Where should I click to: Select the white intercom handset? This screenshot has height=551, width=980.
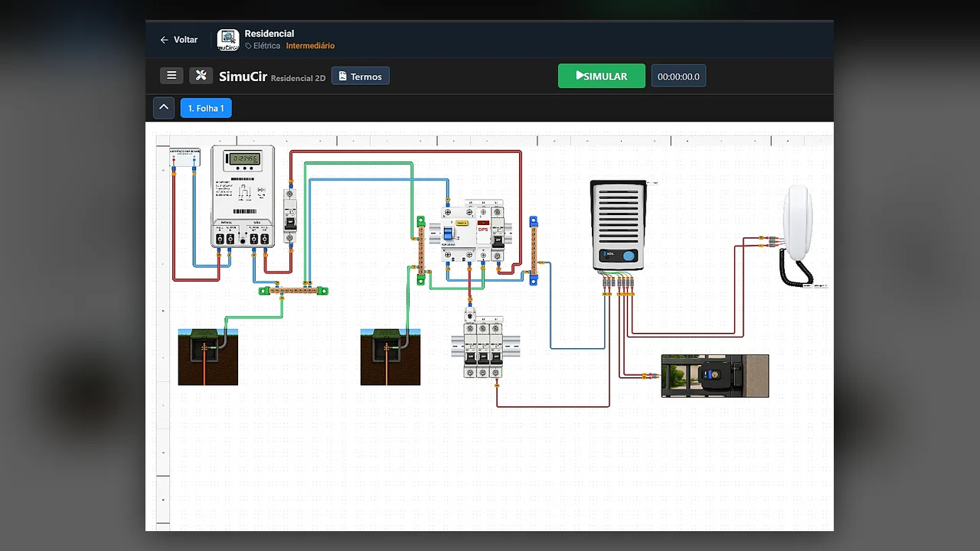click(x=798, y=234)
